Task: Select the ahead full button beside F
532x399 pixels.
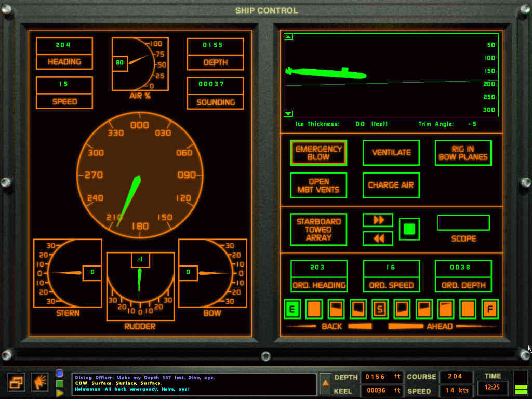Action: (x=468, y=309)
